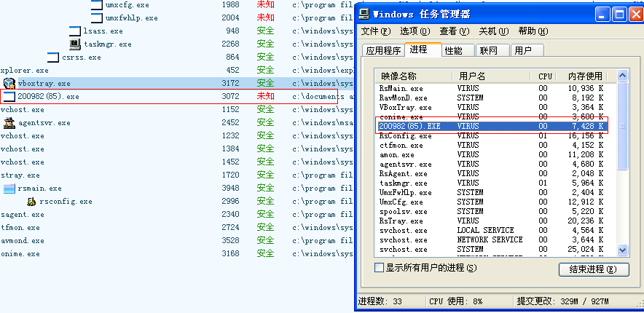The width and height of the screenshot is (644, 313).
Task: Click the umxfwhlp.exe process icon
Action: (x=96, y=17)
